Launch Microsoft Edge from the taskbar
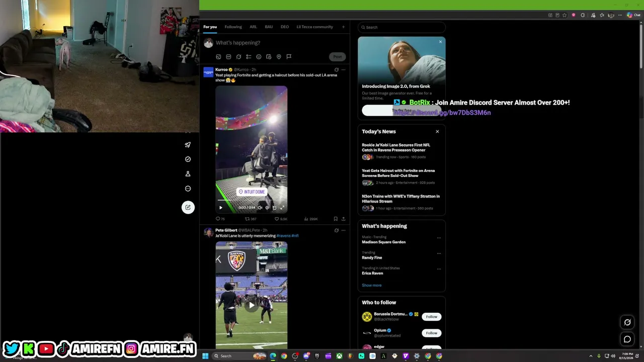The image size is (644, 362). 273,356
